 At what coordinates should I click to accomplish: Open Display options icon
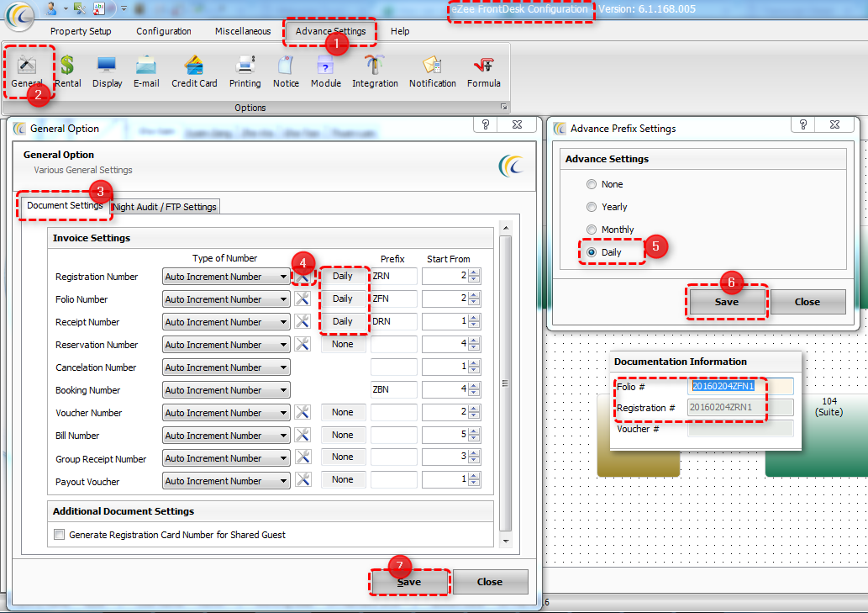click(x=107, y=72)
